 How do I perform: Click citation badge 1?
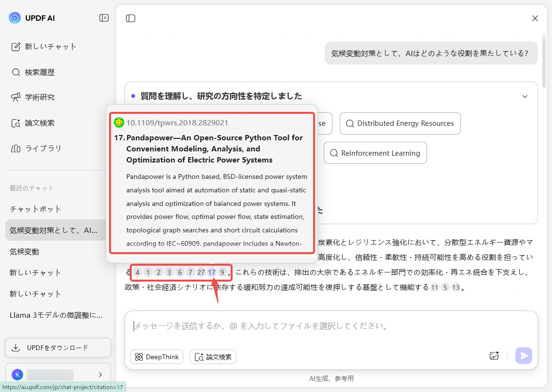coord(148,272)
